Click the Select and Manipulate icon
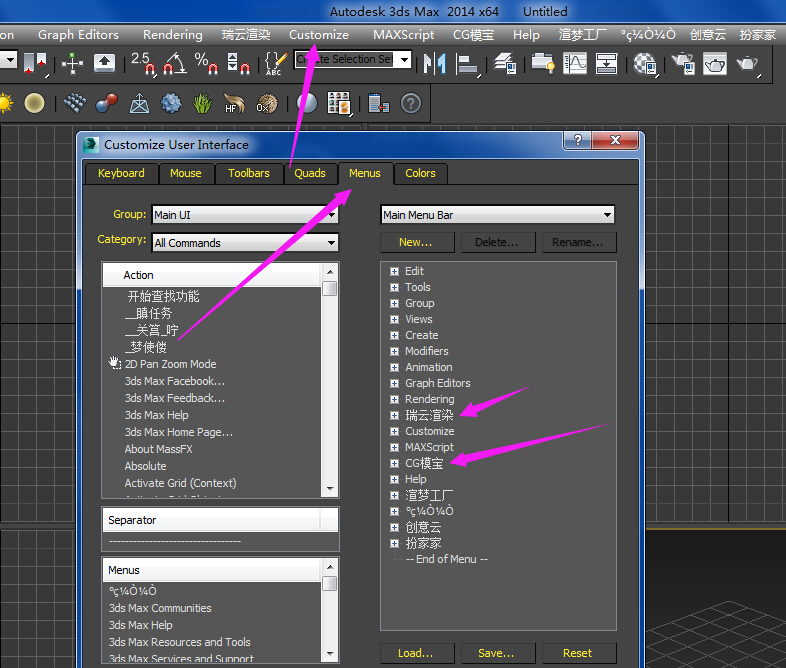This screenshot has height=668, width=786. [73, 64]
